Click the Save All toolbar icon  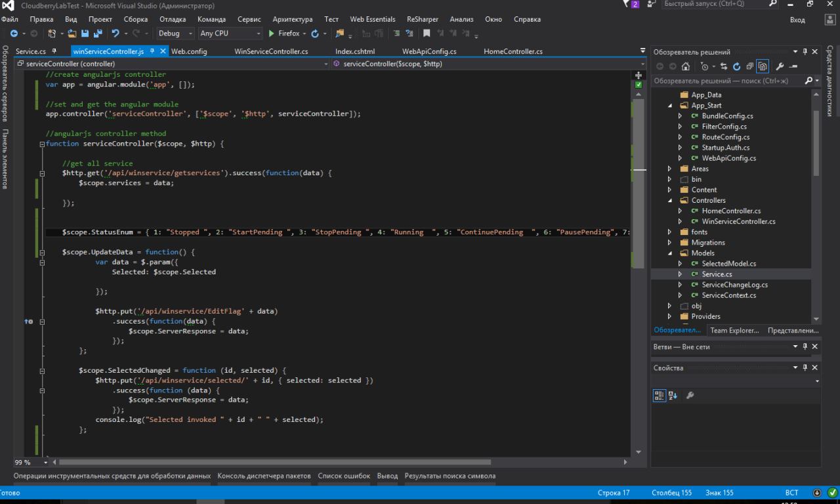[98, 33]
